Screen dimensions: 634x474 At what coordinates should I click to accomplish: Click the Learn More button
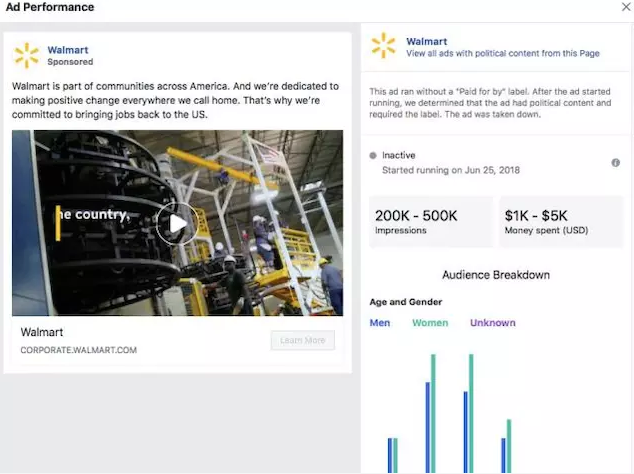tap(302, 340)
